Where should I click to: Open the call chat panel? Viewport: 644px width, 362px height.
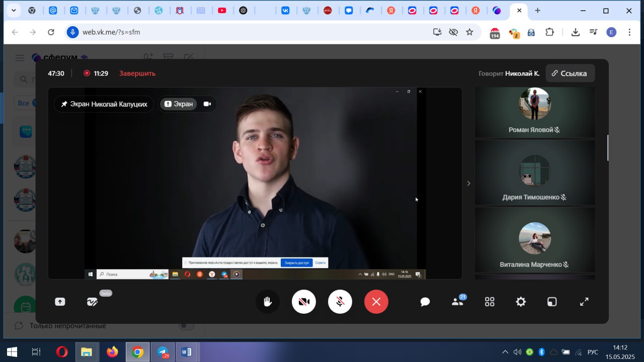point(425,302)
